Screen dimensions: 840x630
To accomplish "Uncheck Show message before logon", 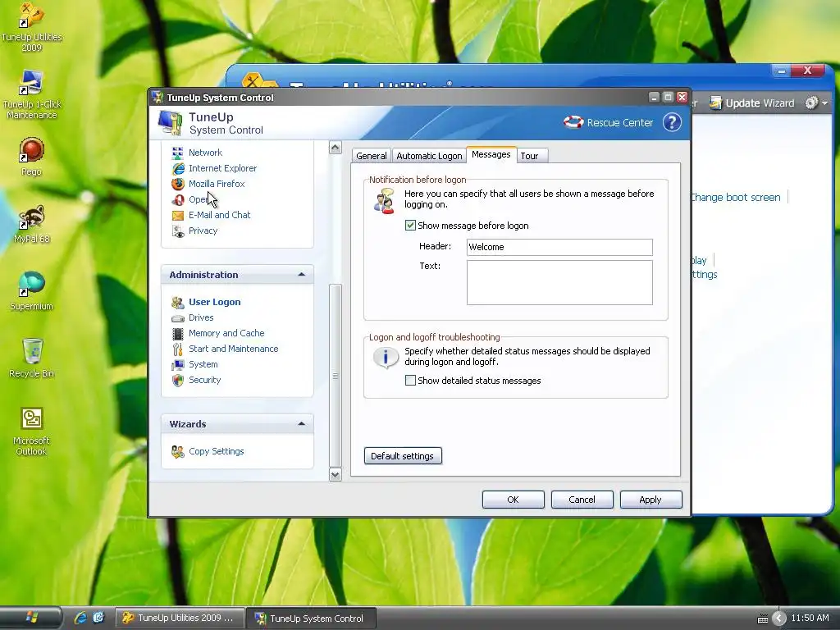I will pos(410,226).
